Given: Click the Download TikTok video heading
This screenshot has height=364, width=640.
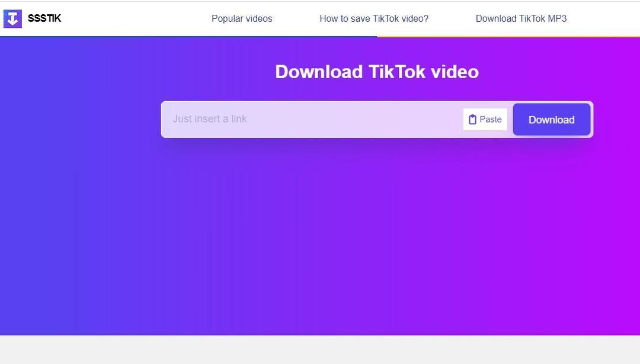Looking at the screenshot, I should point(377,72).
